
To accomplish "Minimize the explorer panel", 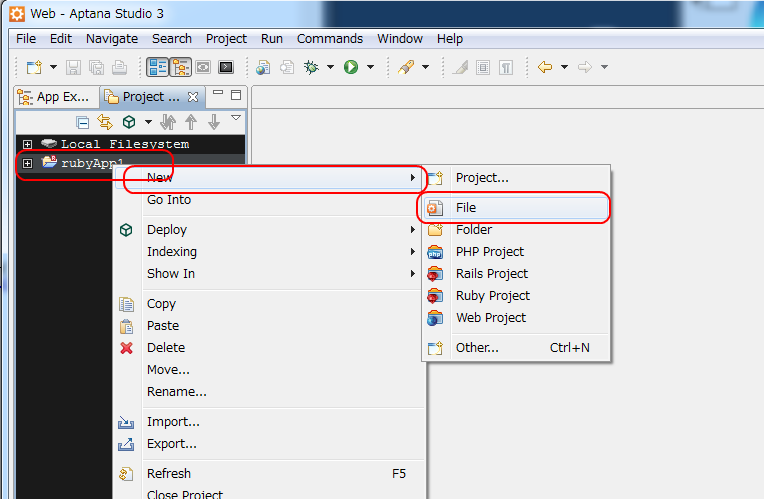I will click(218, 94).
